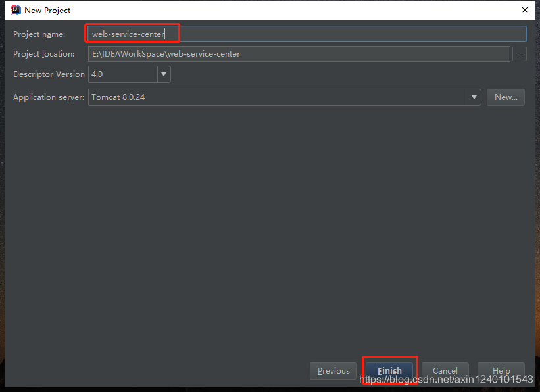Cancel the new project wizard
The height and width of the screenshot is (392, 540).
445,371
